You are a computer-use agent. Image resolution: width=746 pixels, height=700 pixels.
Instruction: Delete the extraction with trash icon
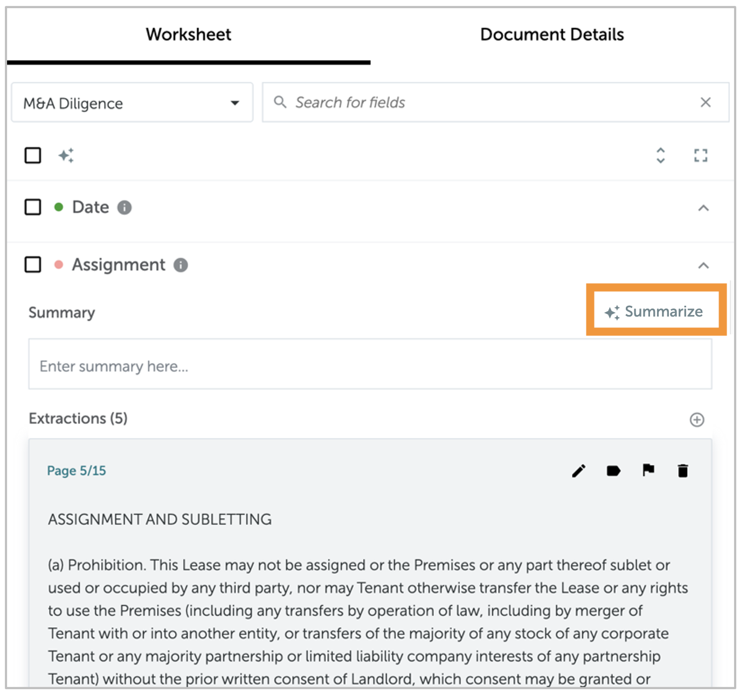pyautogui.click(x=683, y=471)
